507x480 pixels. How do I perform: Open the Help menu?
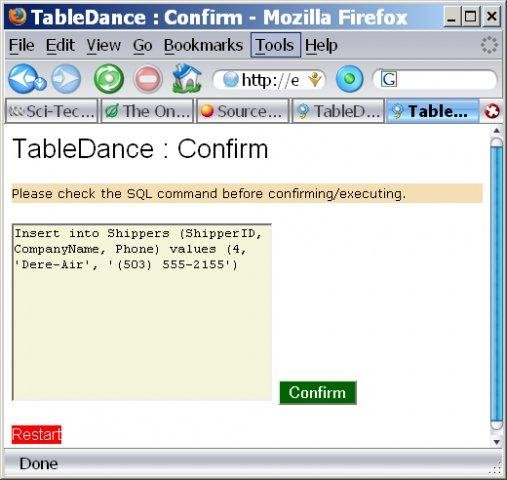coord(321,45)
